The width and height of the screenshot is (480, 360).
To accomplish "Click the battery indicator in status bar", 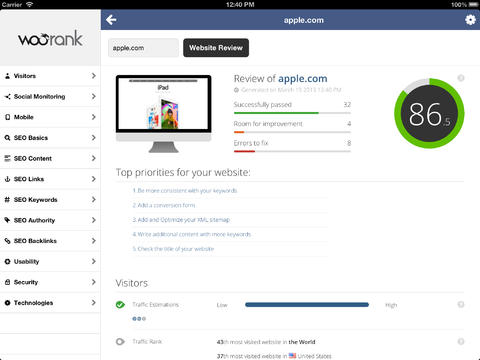I will 473,5.
